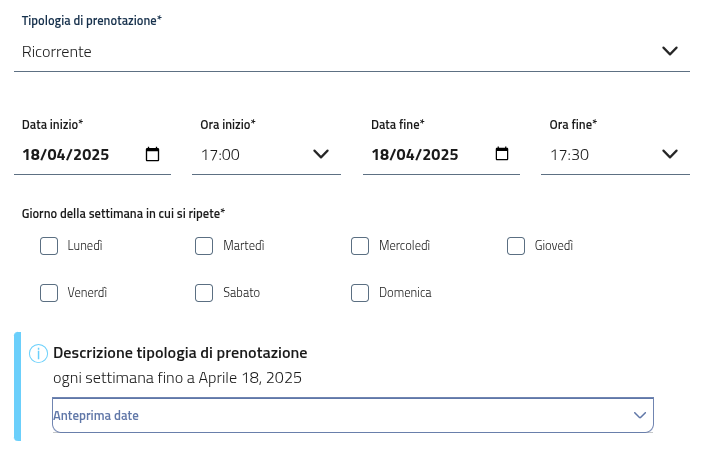Click the Tipologia di prenotazione chevron arrow
This screenshot has height=463, width=705.
point(670,51)
